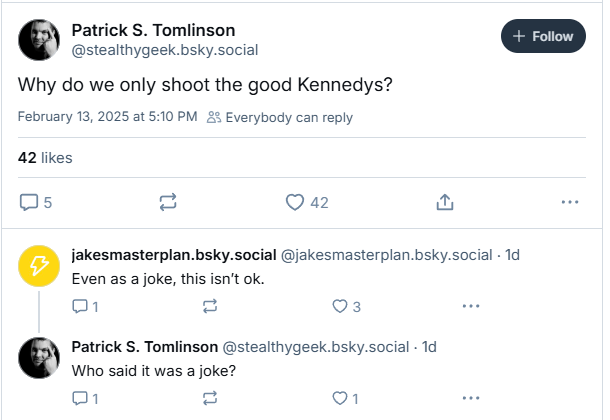
Task: Reply to jakesmasterplan's comment
Action: [x=85, y=306]
